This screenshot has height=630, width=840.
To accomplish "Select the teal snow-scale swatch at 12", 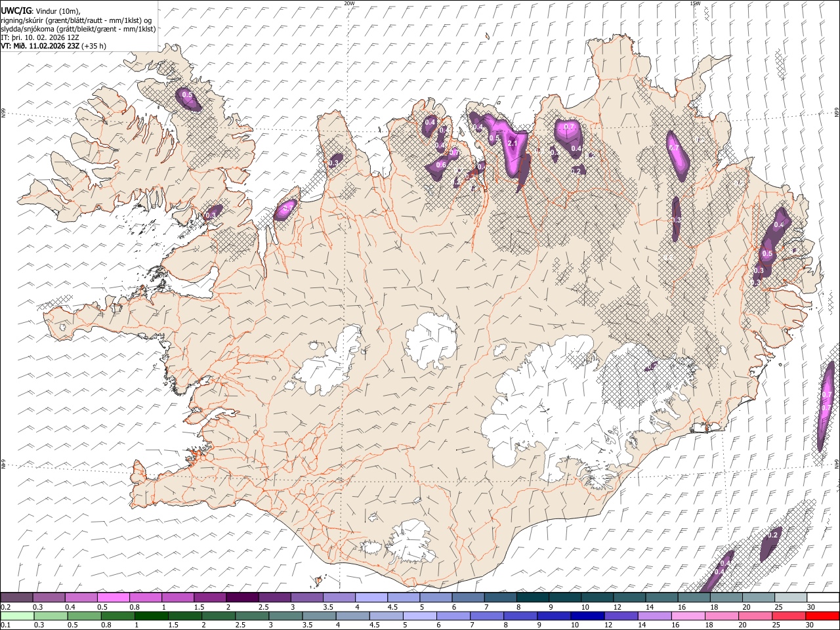I will (x=629, y=597).
